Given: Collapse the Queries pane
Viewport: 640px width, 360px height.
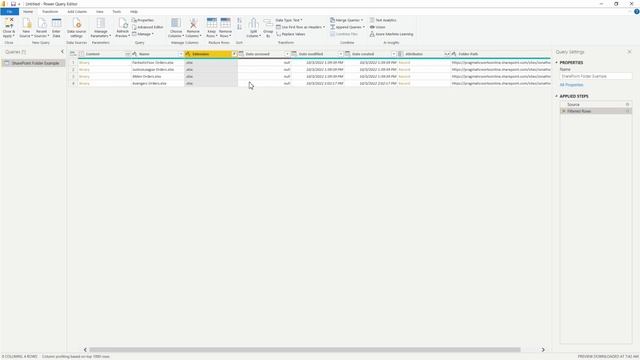Looking at the screenshot, I should pos(62,52).
